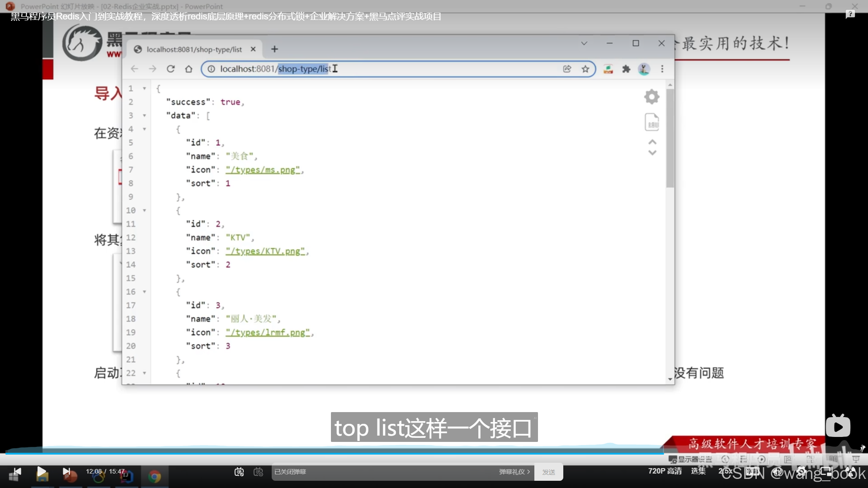Toggle the danmaku display switch
This screenshot has height=488, width=868.
[239, 472]
